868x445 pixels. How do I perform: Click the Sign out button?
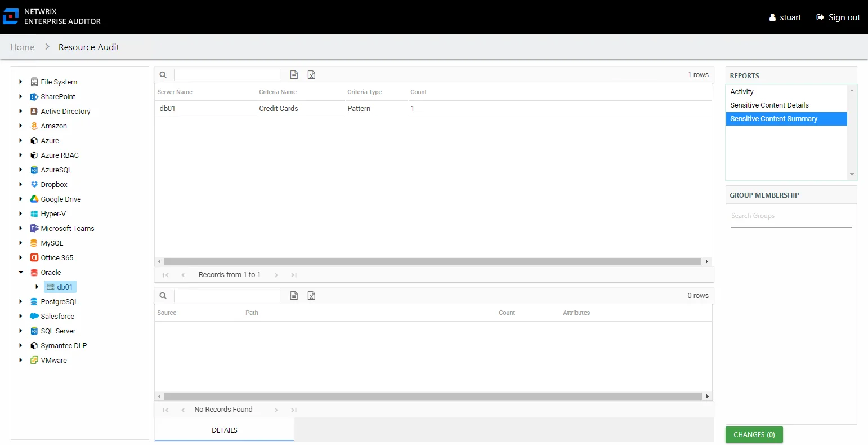(x=838, y=17)
